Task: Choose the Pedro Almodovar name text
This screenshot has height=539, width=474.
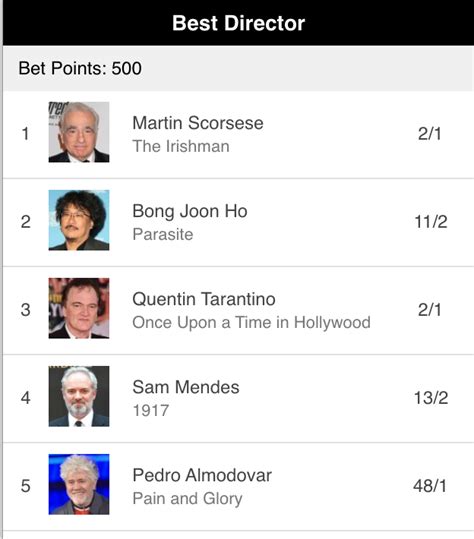Action: pyautogui.click(x=202, y=475)
